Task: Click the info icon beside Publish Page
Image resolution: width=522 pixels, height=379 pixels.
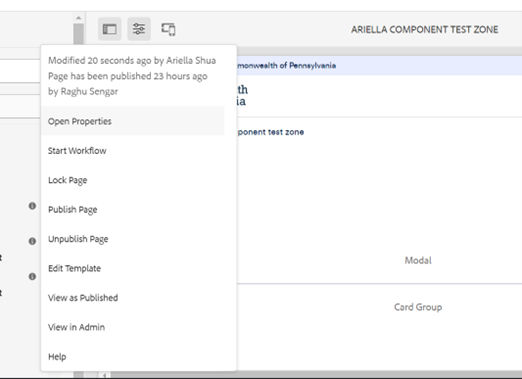Action: pos(32,206)
